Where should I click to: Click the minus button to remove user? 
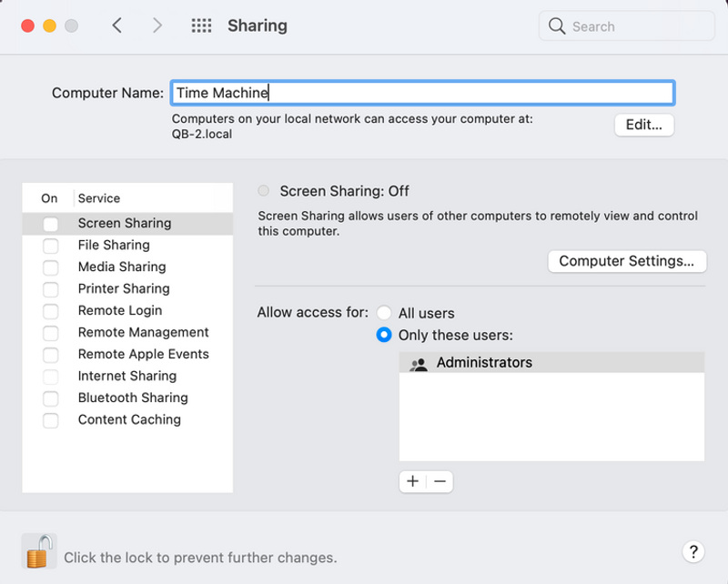click(x=440, y=481)
